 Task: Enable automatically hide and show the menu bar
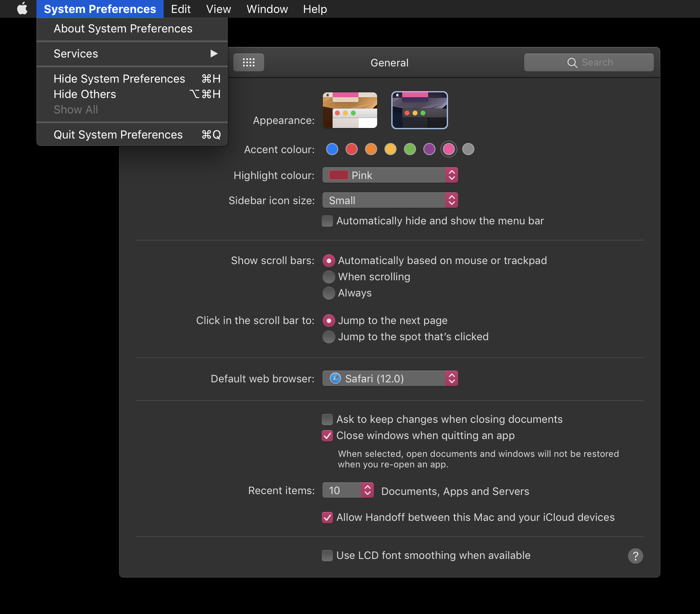pos(327,221)
